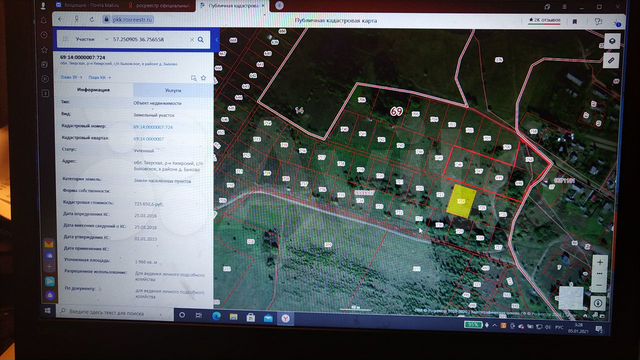Image resolution: width=640 pixels, height=360 pixels.
Task: Zoom out with the minus button
Action: (x=599, y=284)
